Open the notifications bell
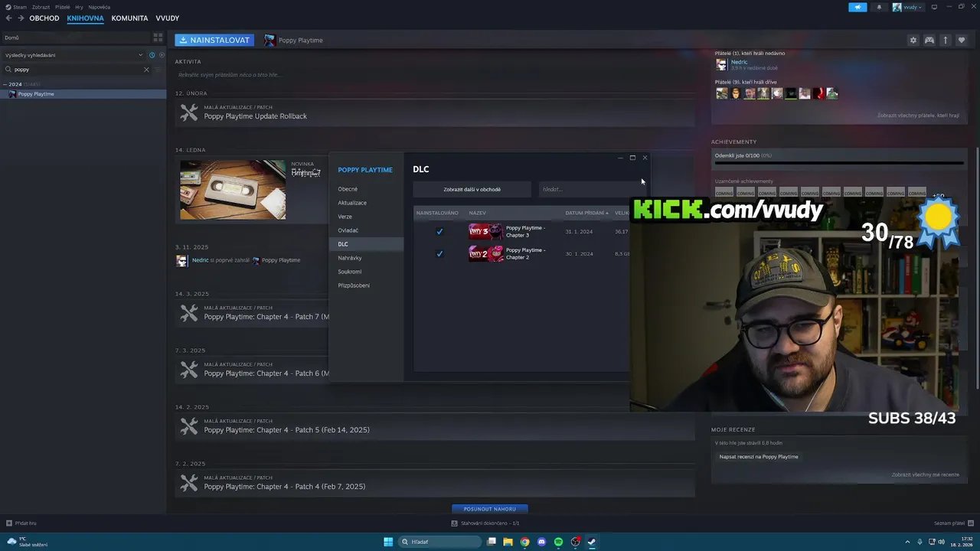Viewport: 980px width, 551px height. (879, 7)
